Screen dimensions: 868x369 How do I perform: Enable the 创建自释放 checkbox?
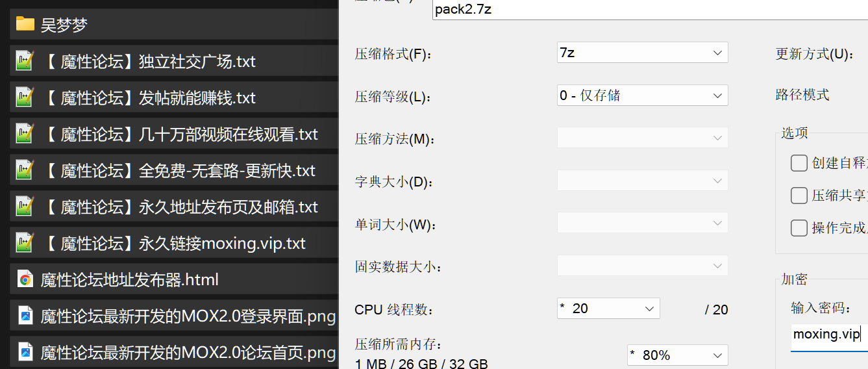[x=799, y=163]
